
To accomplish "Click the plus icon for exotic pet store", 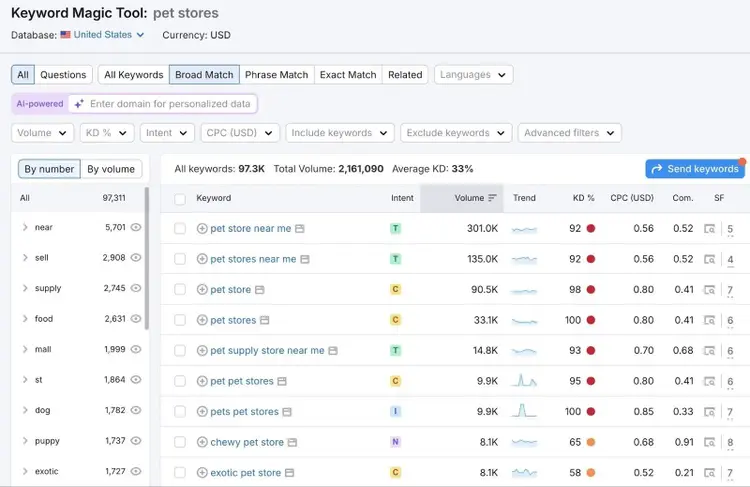I will [202, 473].
